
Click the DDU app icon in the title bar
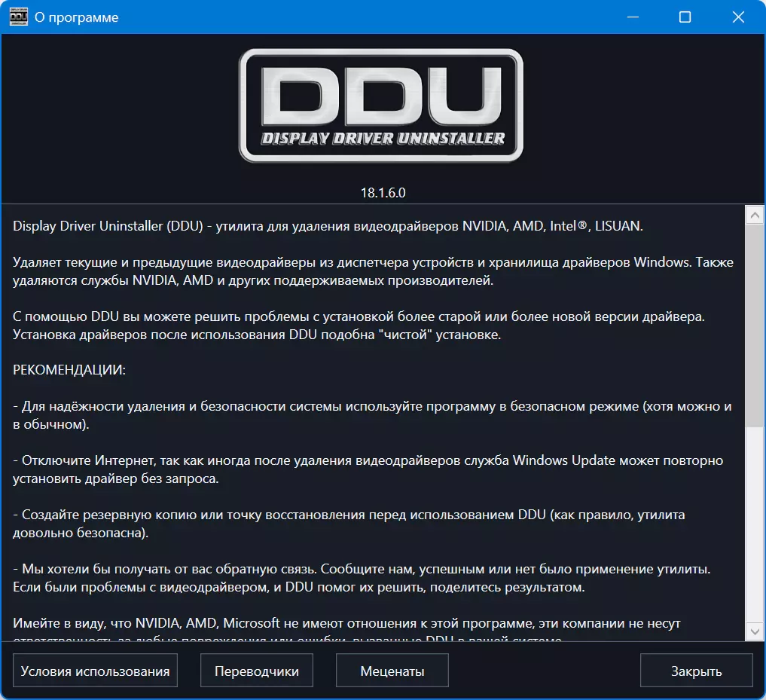click(19, 17)
